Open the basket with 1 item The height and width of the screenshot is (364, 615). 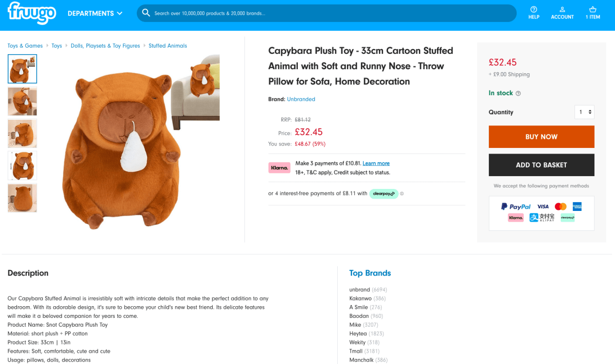coord(592,13)
